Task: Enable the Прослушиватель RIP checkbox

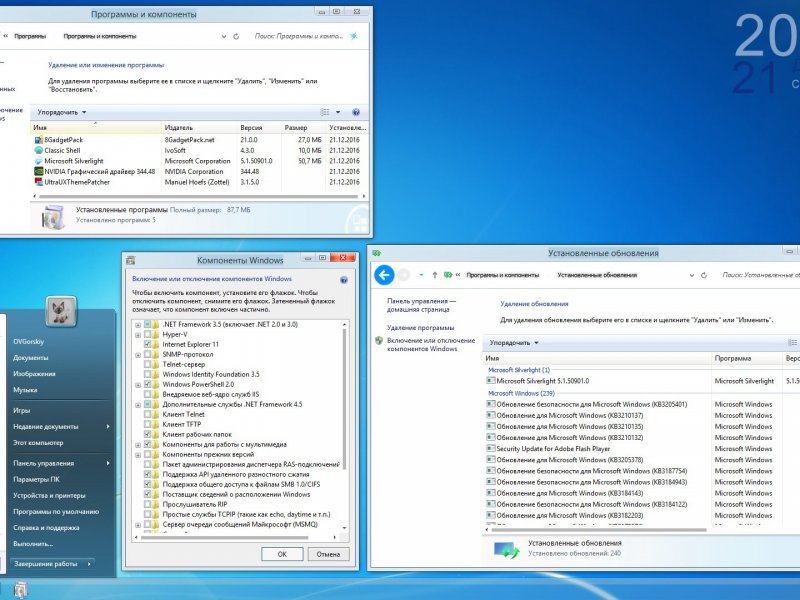Action: pos(147,504)
